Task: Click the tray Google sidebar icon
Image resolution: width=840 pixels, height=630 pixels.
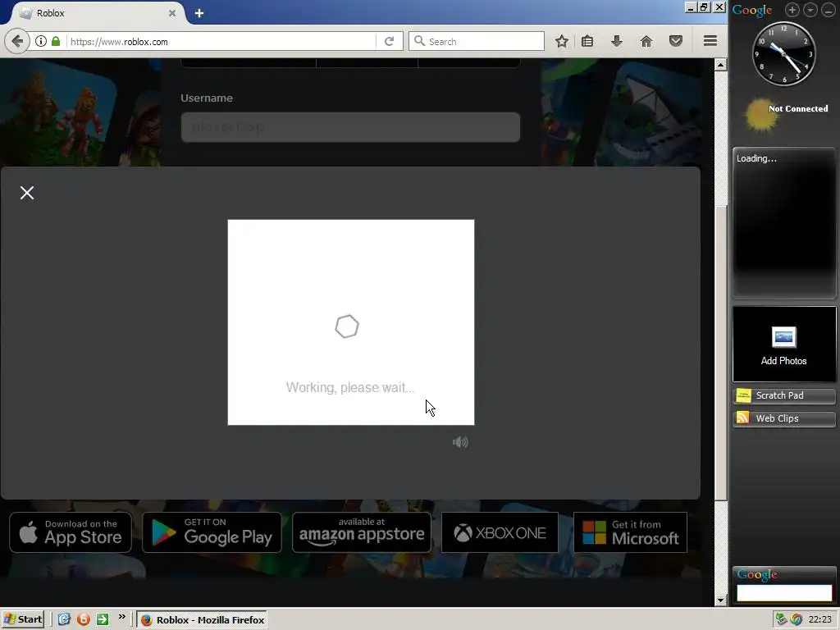Action: (796, 619)
